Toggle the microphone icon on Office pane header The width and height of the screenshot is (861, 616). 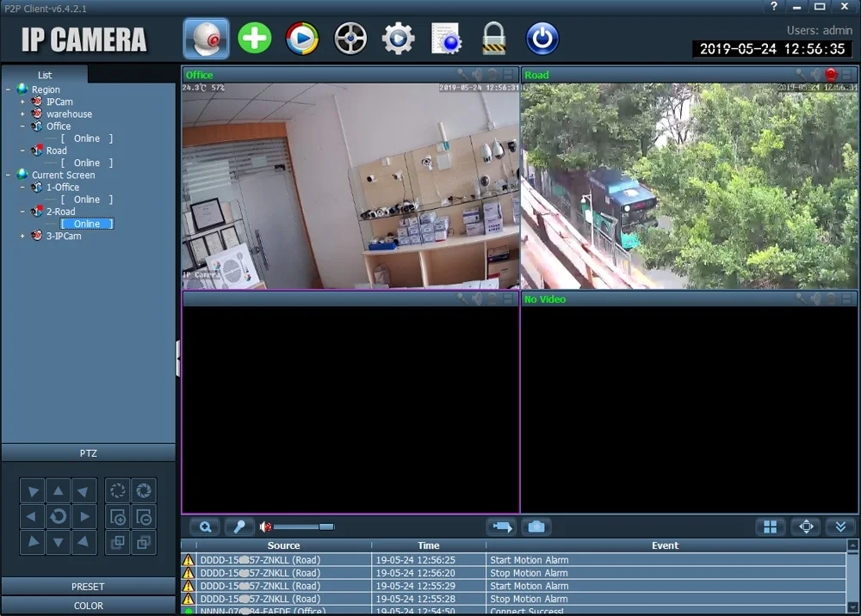point(462,75)
